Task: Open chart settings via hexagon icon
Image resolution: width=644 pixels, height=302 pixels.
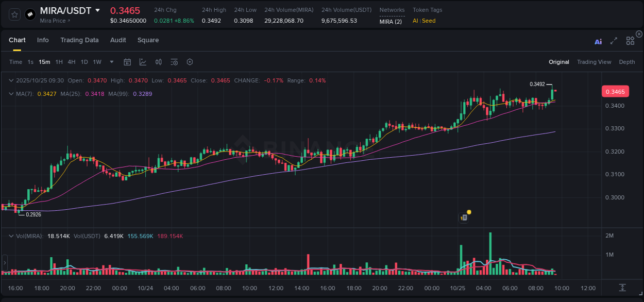Action: [x=189, y=62]
